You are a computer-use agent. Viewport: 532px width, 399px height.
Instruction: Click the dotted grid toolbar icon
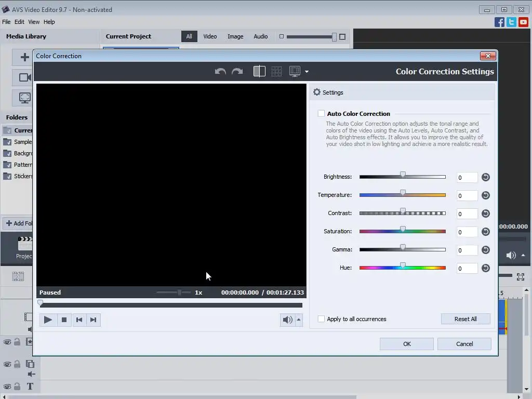pyautogui.click(x=276, y=71)
